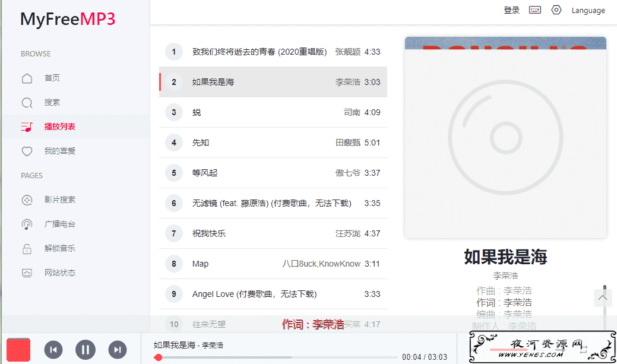Open the heart favorites icon in sidebar

27,151
